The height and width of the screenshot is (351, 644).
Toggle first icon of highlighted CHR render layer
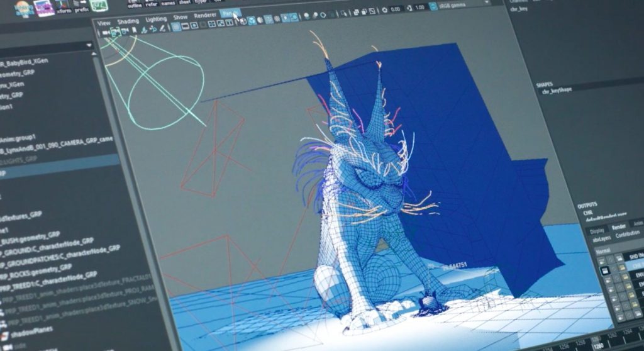[603, 270]
